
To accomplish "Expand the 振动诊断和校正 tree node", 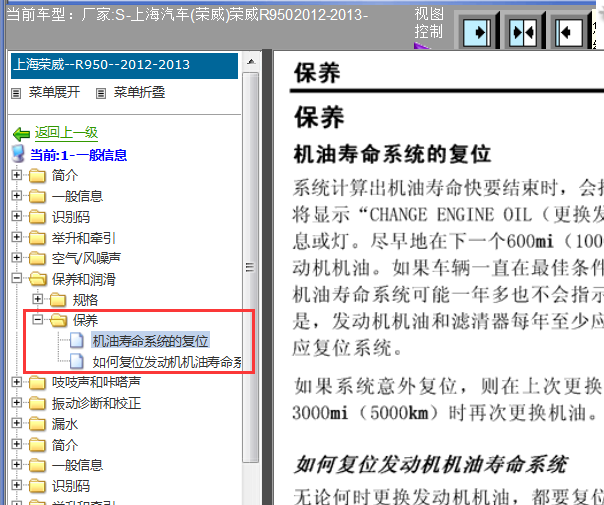I will 17,403.
